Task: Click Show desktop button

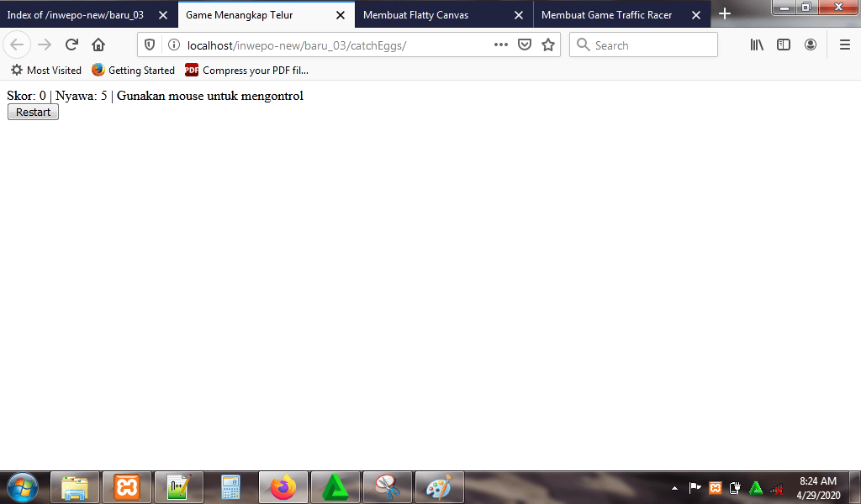Action: pos(855,487)
